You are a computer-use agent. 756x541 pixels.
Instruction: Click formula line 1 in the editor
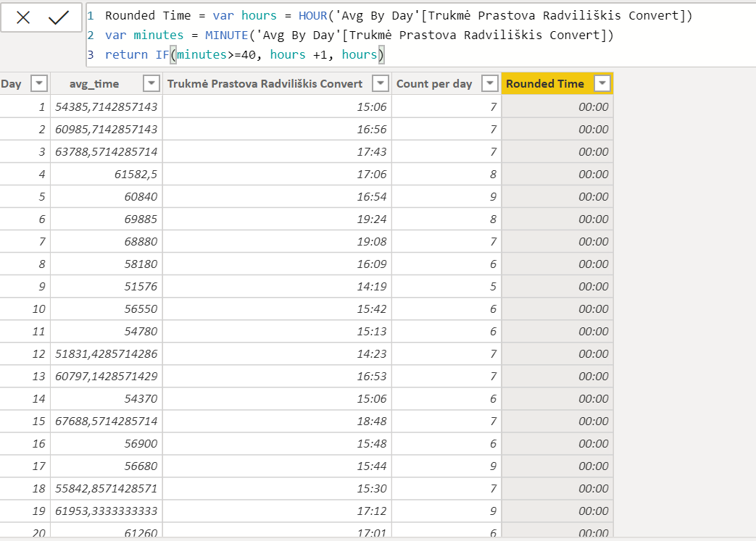click(x=399, y=15)
